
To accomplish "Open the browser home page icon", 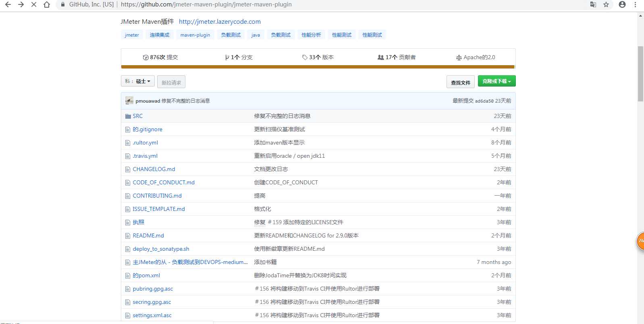I will pyautogui.click(x=47, y=4).
